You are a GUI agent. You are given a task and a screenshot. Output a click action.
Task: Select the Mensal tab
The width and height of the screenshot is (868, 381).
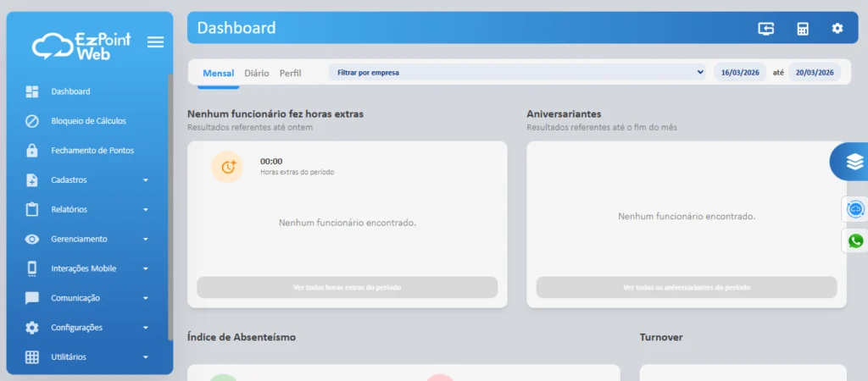tap(218, 73)
